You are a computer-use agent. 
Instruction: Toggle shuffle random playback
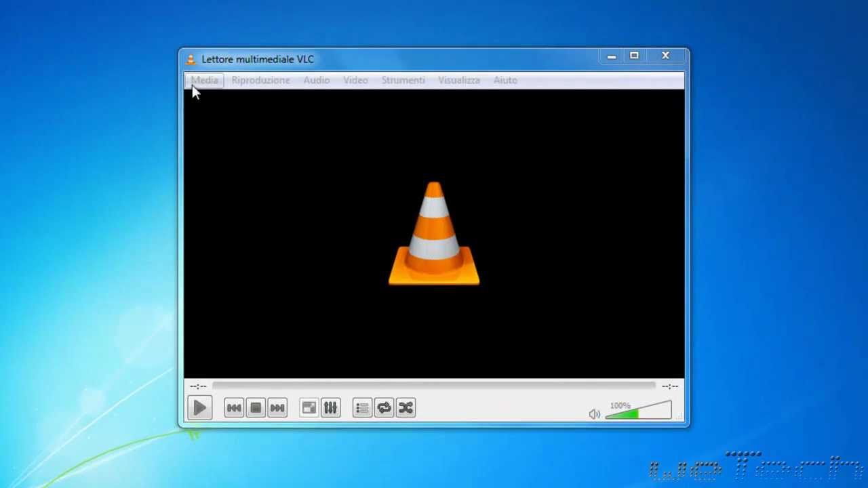(406, 407)
